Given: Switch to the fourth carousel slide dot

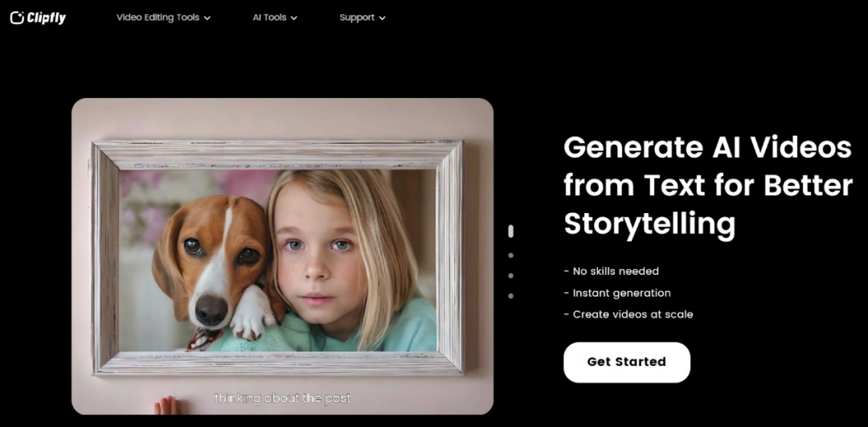Looking at the screenshot, I should 510,296.
